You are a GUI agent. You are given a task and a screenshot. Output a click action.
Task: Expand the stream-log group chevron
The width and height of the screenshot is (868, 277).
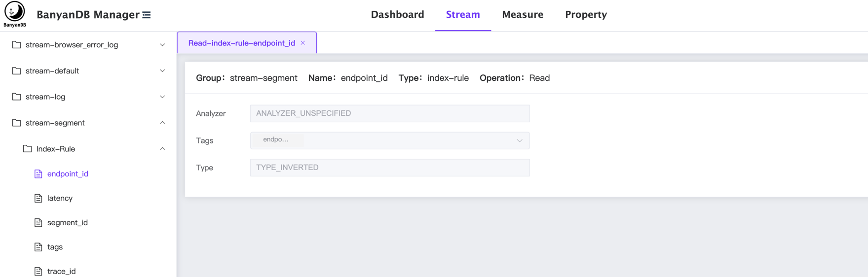click(162, 97)
